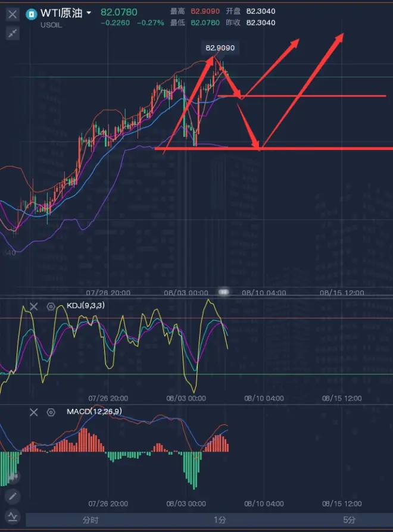Viewport: 393px width, 532px height.
Task: Open the chart indicators icon
Action: [12, 516]
